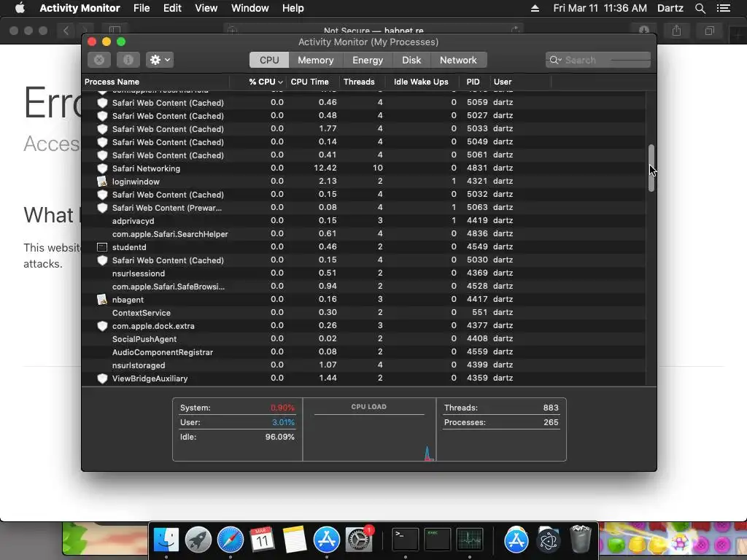Open Calendar in the Dock
This screenshot has width=747, height=560.
pos(263,540)
